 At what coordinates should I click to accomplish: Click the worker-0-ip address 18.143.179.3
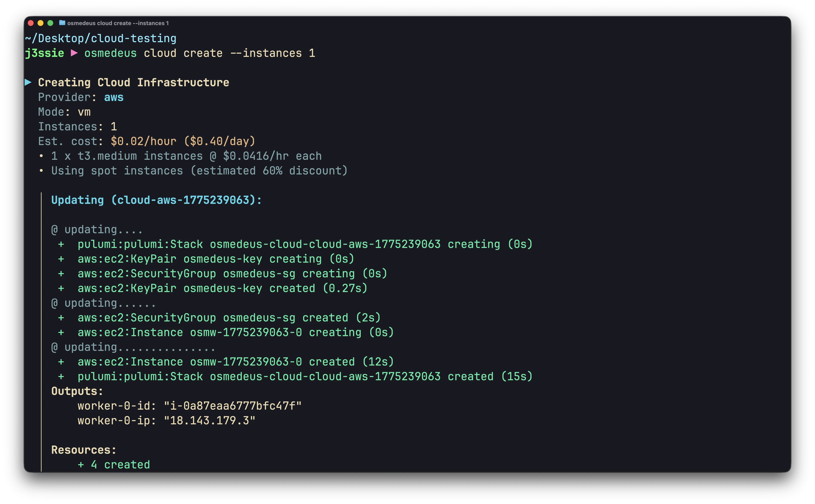210,420
